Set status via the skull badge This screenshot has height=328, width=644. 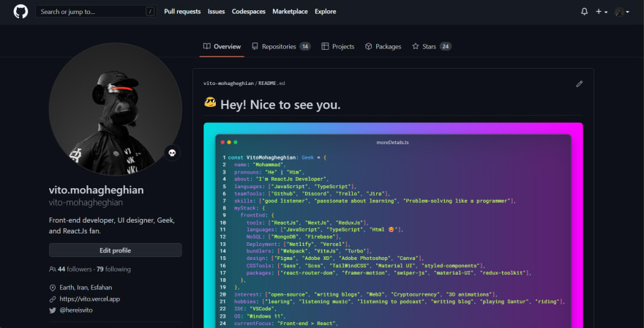172,153
